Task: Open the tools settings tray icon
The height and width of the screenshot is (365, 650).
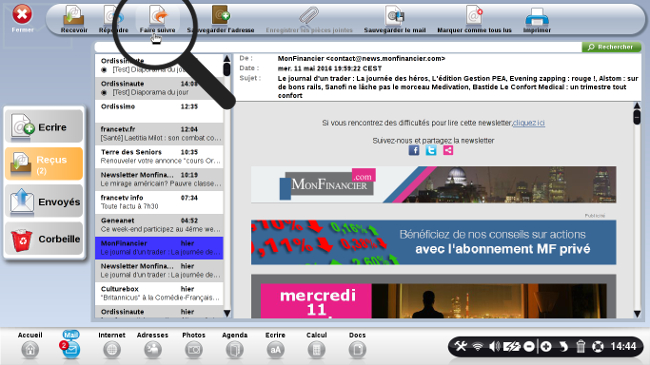Action: point(460,346)
